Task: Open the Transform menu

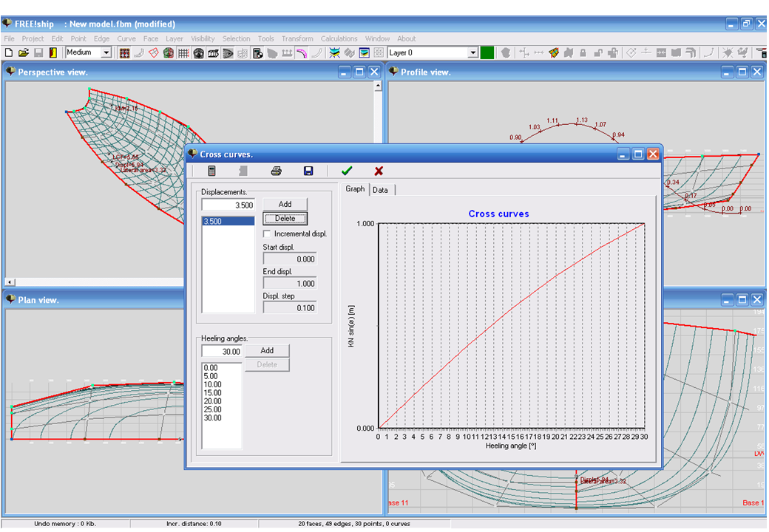Action: click(297, 38)
